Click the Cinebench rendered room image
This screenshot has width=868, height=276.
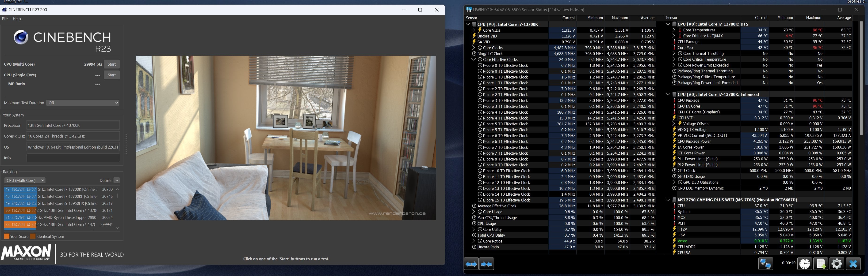point(286,138)
